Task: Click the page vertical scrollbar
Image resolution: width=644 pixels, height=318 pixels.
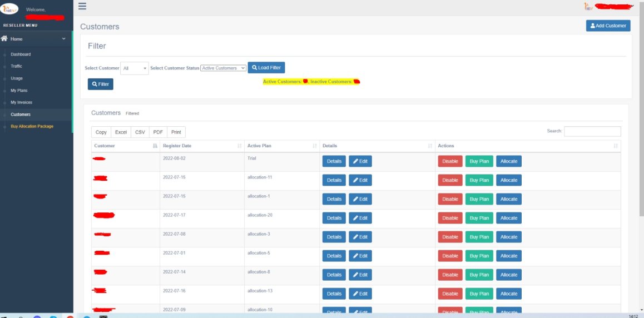Action: point(641,111)
